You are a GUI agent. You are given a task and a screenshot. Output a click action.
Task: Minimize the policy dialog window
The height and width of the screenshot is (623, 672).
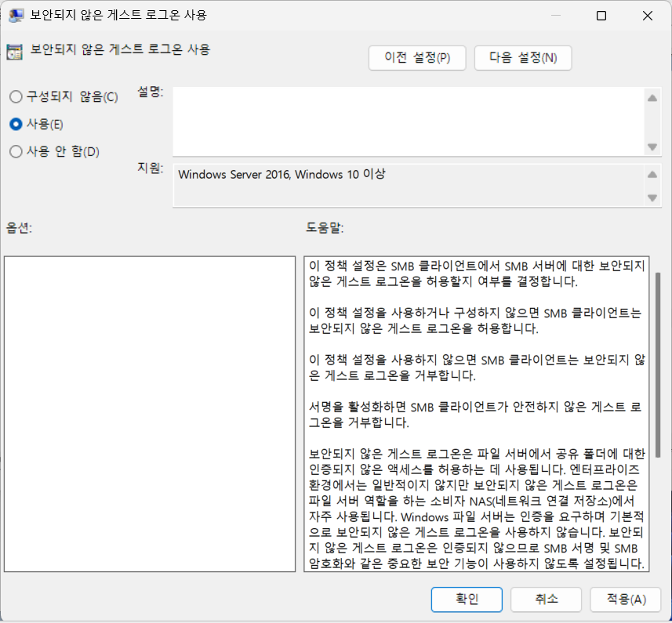click(556, 16)
